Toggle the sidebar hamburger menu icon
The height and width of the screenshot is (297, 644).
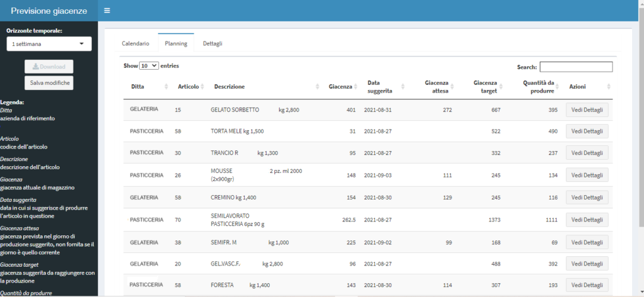[107, 11]
